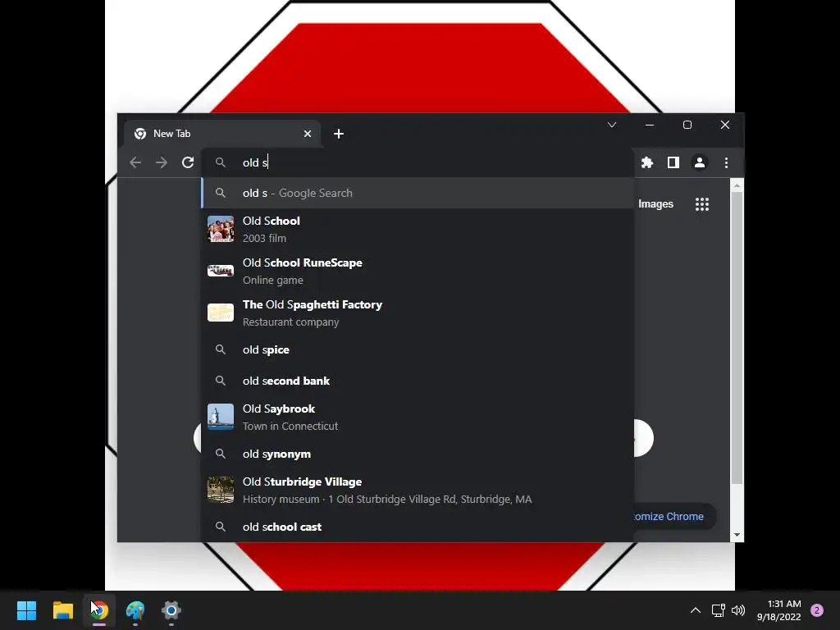
Task: Choose 'old s - Google Search' suggestion
Action: 418,193
